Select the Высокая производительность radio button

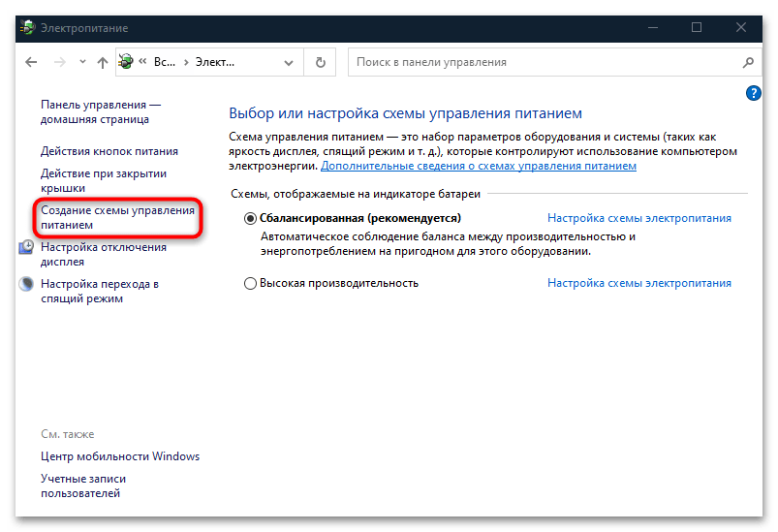point(251,284)
